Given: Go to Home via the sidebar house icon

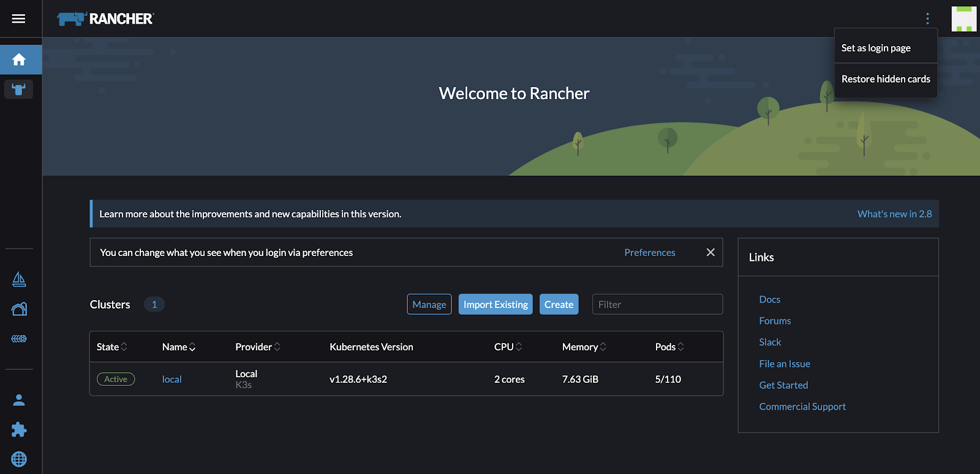Looking at the screenshot, I should 19,59.
